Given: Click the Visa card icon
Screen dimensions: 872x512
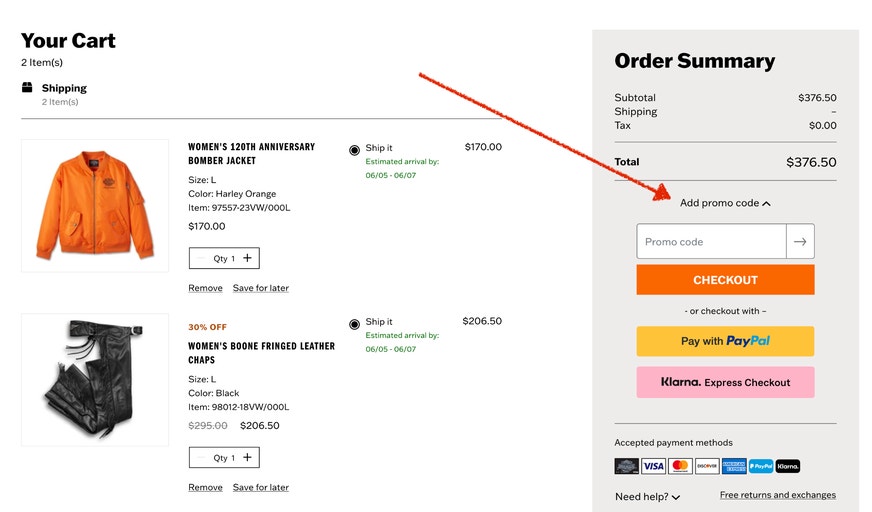Looking at the screenshot, I should tap(653, 466).
